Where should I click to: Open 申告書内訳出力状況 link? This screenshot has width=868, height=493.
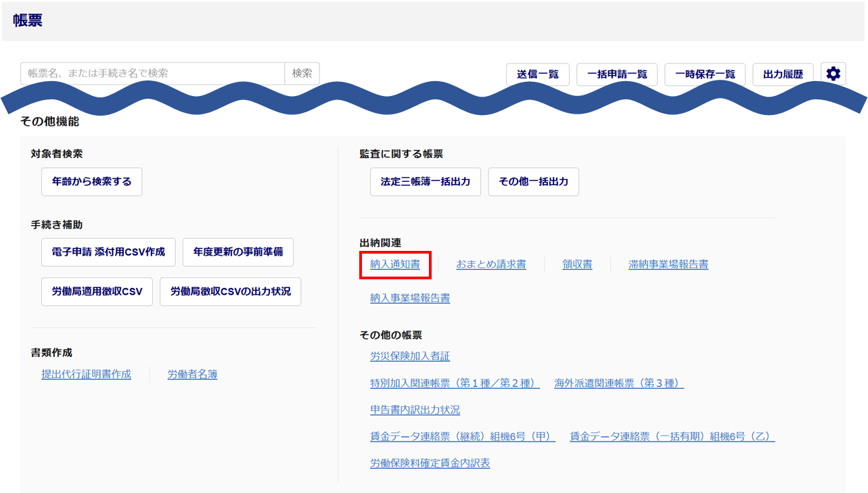(x=415, y=410)
